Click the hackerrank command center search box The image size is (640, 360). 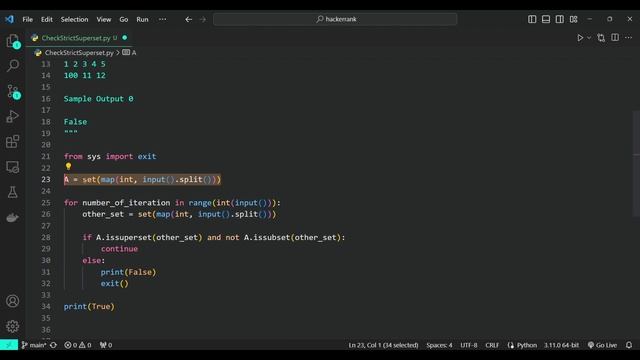coord(335,19)
